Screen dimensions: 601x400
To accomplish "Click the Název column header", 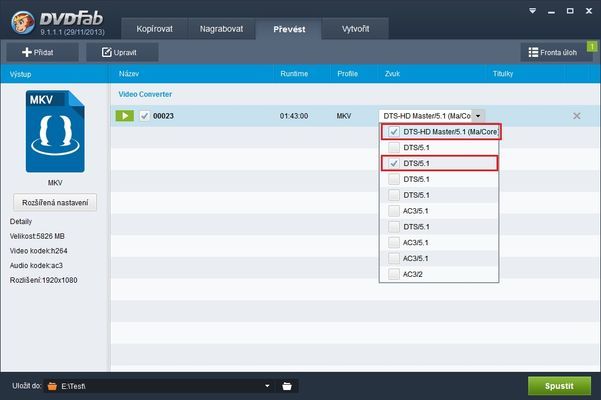I will click(x=129, y=74).
